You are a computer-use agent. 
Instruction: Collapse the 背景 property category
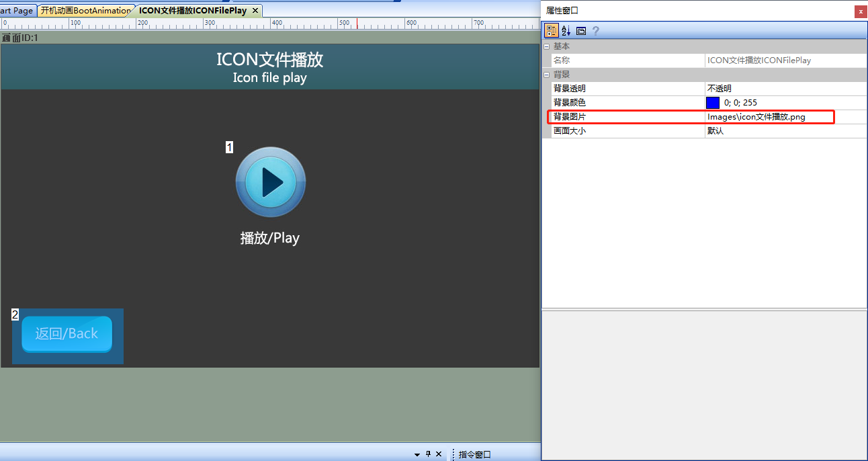point(546,75)
